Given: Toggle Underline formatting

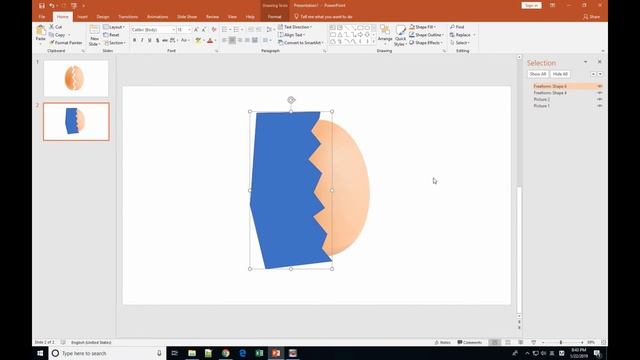Looking at the screenshot, I should [149, 40].
